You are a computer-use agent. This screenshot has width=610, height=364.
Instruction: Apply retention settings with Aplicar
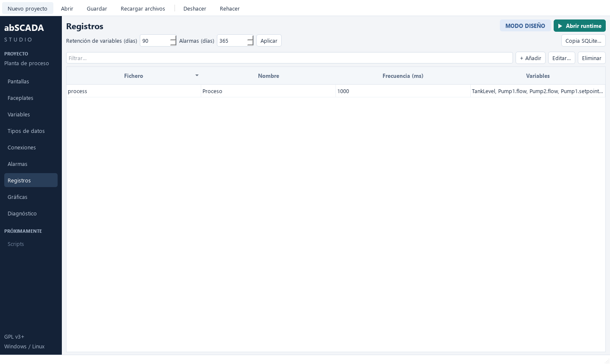[269, 41]
